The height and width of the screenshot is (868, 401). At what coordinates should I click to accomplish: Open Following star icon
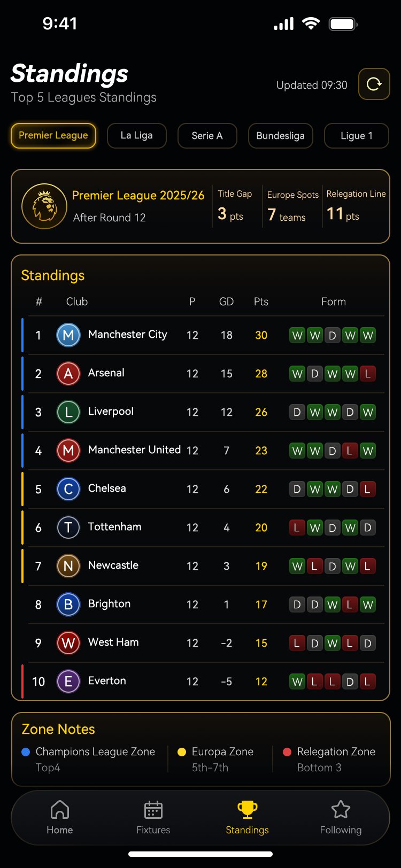tap(341, 810)
